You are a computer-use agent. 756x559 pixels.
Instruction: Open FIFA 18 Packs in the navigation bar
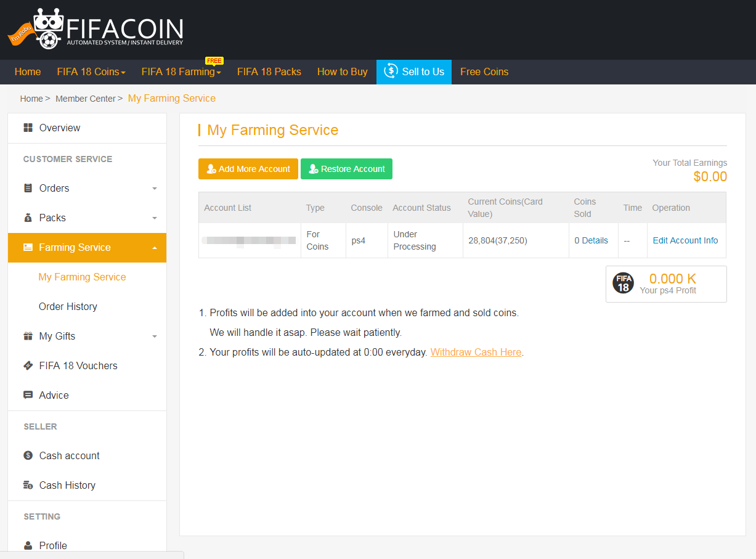[x=269, y=71]
